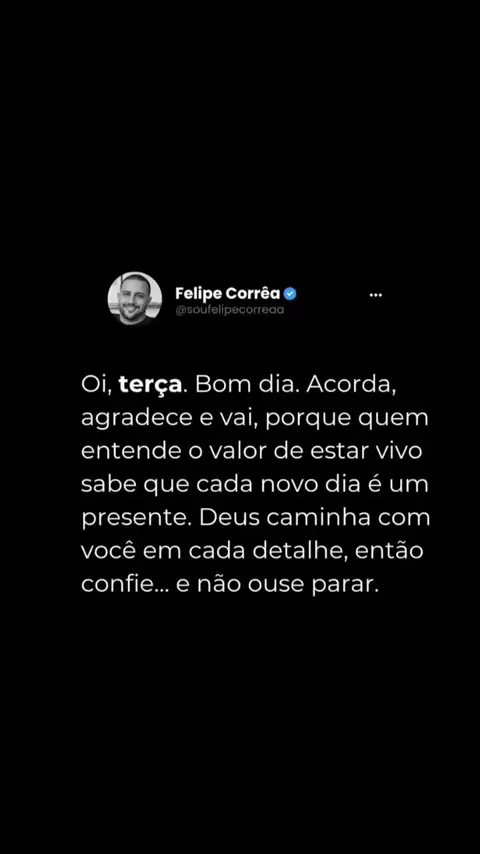Open the three-dot more options menu
This screenshot has height=854, width=480.
pos(375,295)
